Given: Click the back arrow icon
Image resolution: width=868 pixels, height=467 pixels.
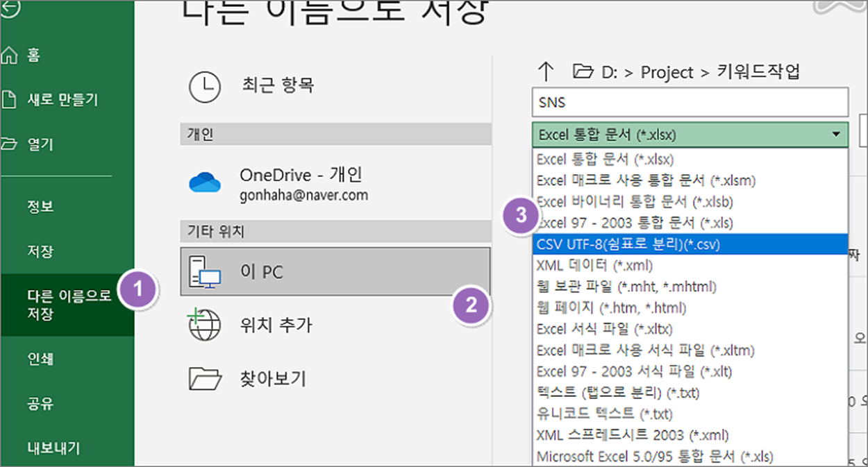Looking at the screenshot, I should (10, 8).
